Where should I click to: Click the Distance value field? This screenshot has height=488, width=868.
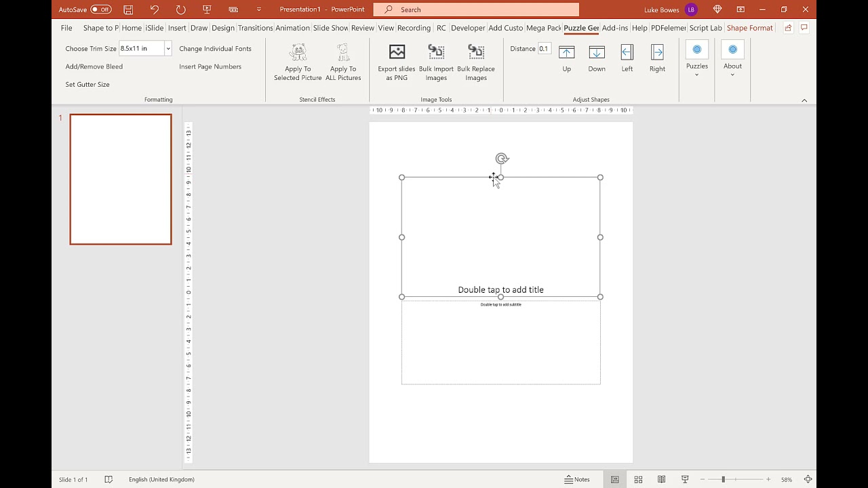click(545, 49)
